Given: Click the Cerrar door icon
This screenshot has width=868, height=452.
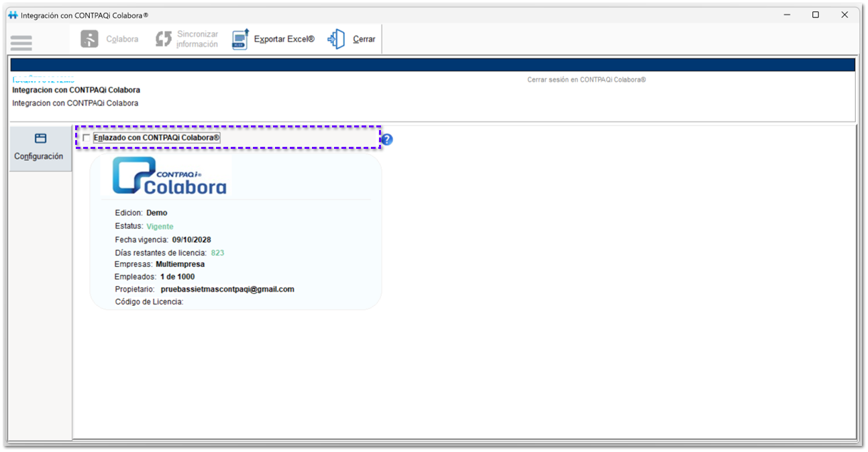Looking at the screenshot, I should pos(336,39).
